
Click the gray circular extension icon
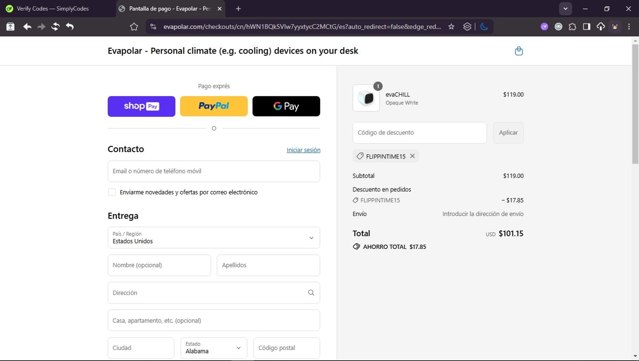(x=558, y=26)
